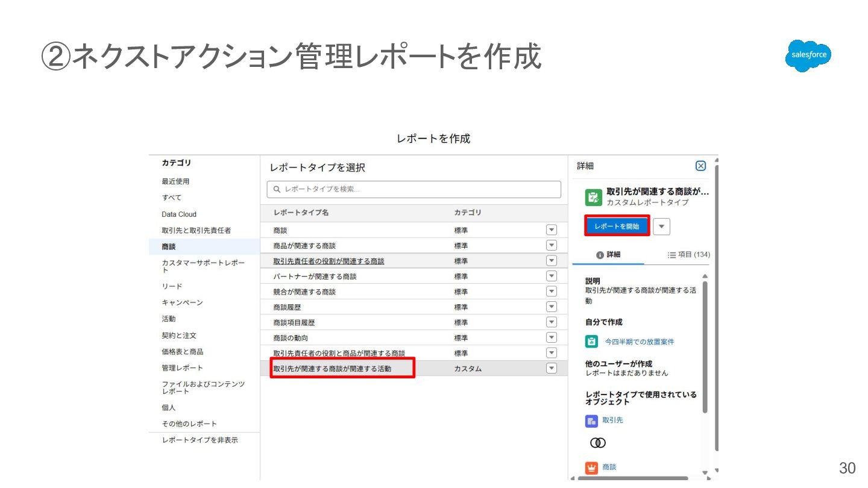Select 取引先が関連する商談が関連する活動 report type
The height and width of the screenshot is (488, 868).
[332, 368]
